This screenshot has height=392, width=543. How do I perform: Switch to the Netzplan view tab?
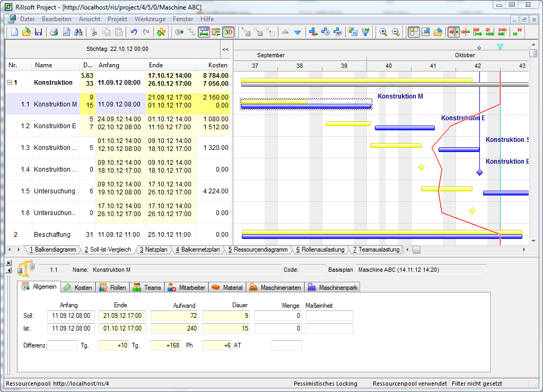coord(153,250)
